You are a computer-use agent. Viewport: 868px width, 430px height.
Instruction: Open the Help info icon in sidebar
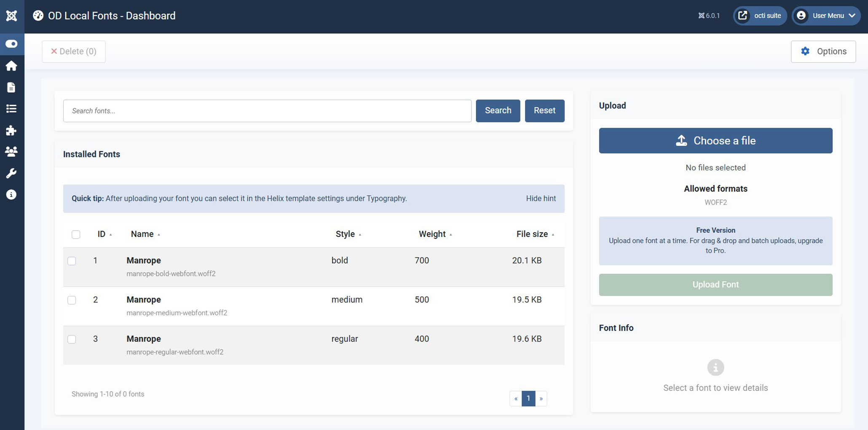[x=11, y=194]
